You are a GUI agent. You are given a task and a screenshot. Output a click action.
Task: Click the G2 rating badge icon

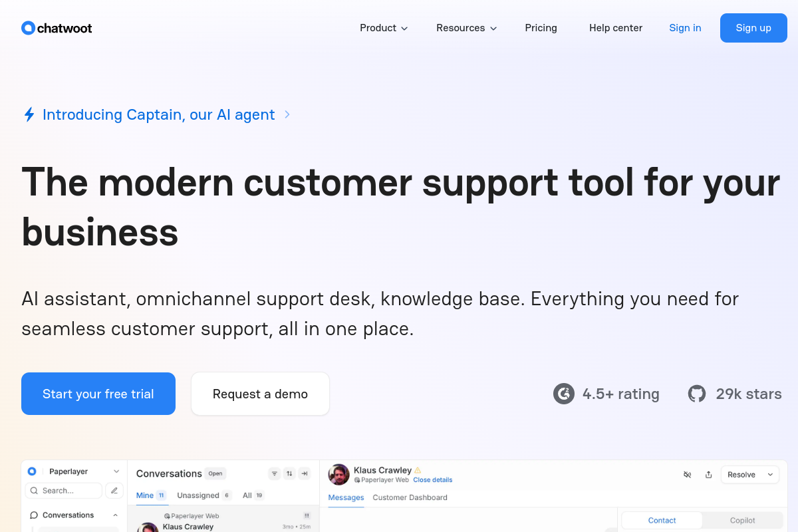tap(564, 394)
